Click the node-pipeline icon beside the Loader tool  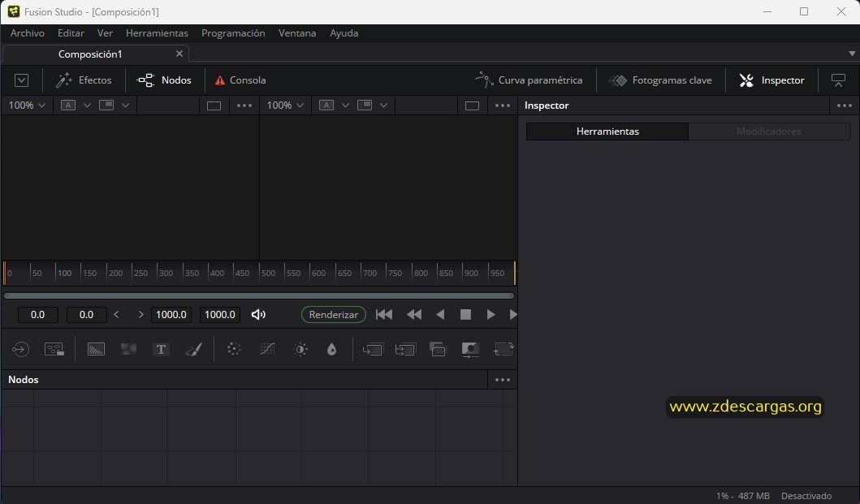[x=54, y=349]
